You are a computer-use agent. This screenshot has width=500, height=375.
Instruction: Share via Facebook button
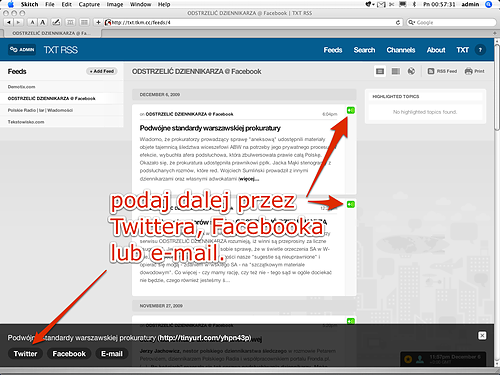(x=69, y=354)
